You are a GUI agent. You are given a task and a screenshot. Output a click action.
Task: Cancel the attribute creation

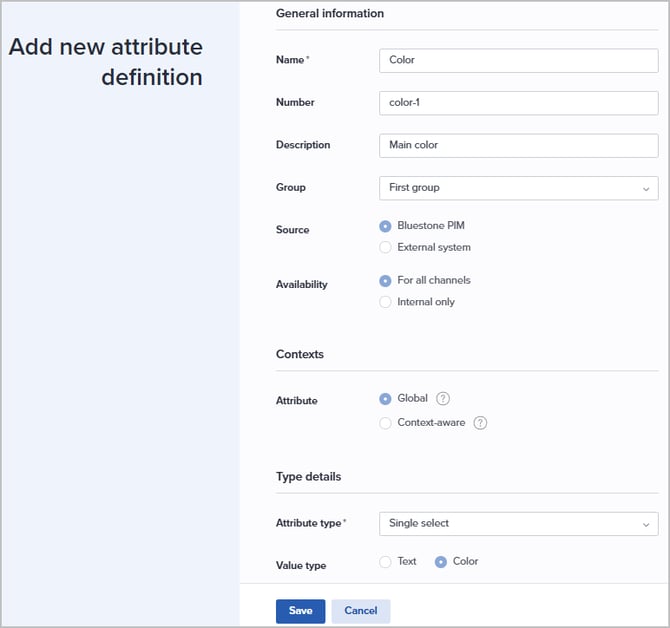coord(361,611)
